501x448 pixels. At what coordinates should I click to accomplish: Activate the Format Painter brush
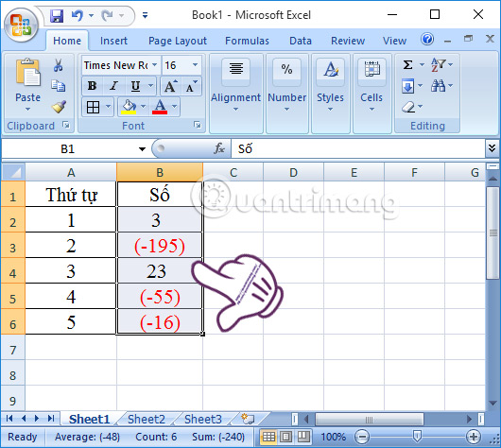tap(59, 107)
